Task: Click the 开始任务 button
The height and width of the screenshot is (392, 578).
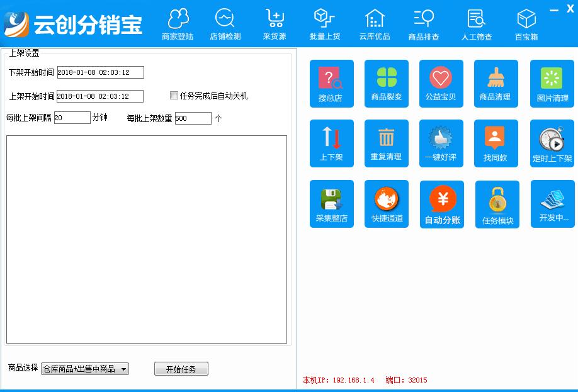Action: tap(181, 369)
